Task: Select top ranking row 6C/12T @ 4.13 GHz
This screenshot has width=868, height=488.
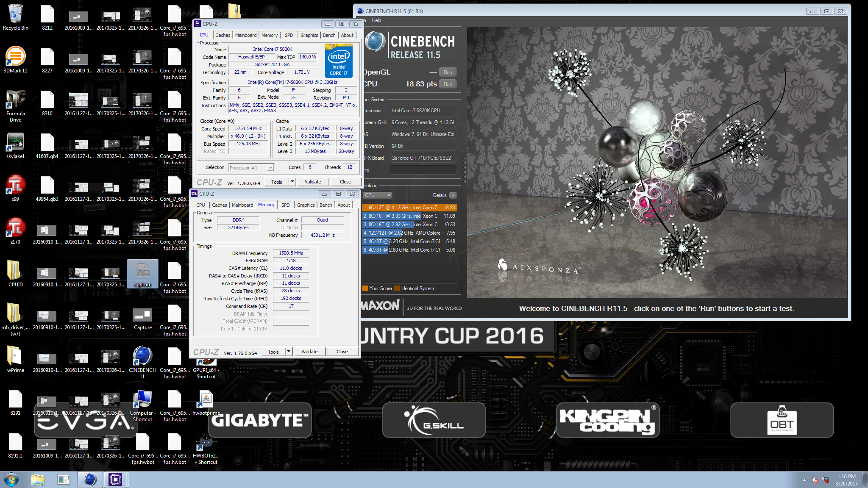Action: coord(409,208)
